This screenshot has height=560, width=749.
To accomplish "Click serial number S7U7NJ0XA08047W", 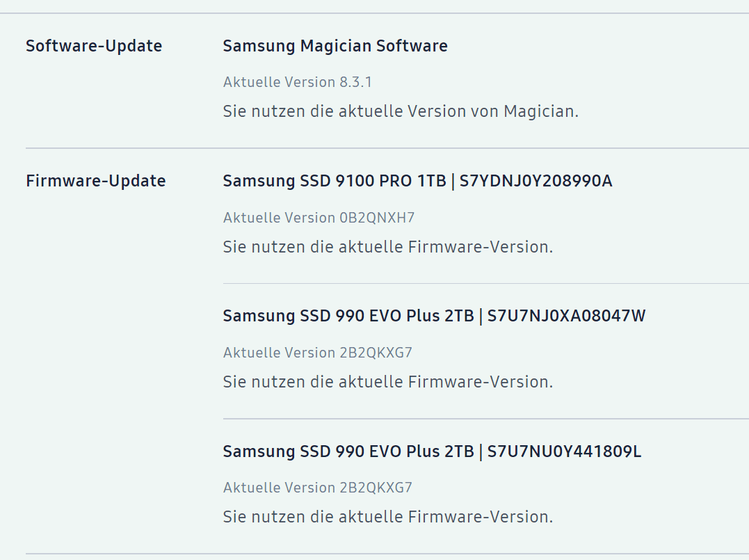I will pos(566,316).
